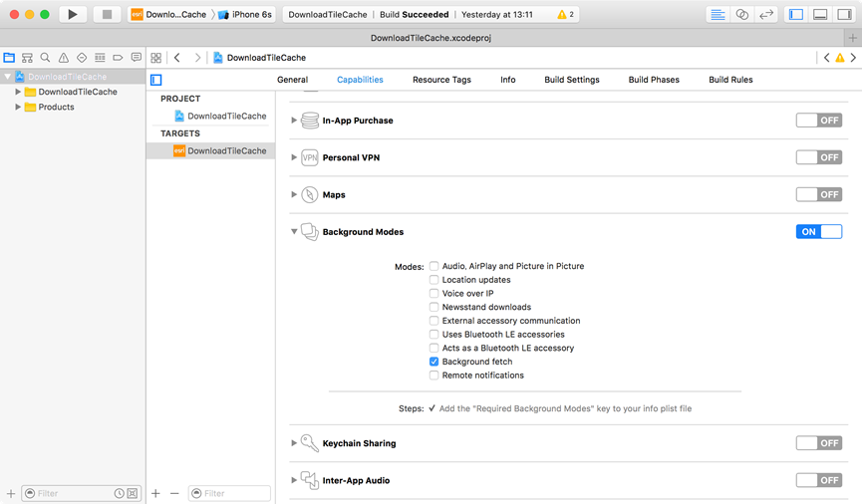Remove target with minus button
Viewport: 862px width, 504px height.
174,494
